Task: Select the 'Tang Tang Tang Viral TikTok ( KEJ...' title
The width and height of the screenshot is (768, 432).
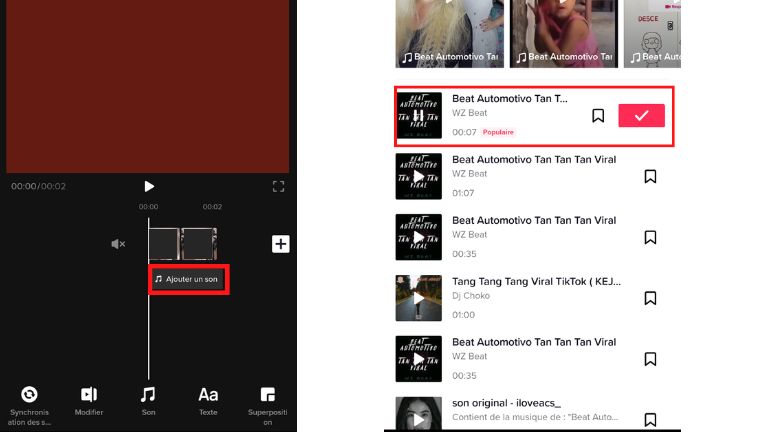Action: point(536,282)
